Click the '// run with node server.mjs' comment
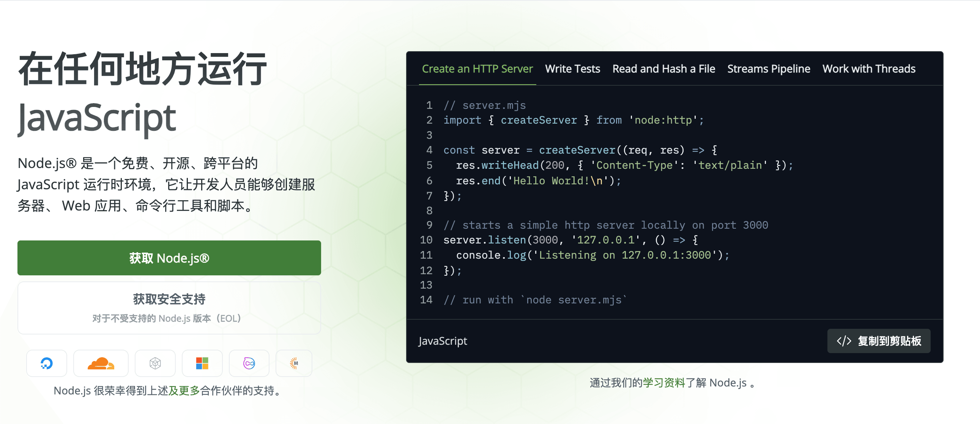The image size is (980, 424). 535,300
